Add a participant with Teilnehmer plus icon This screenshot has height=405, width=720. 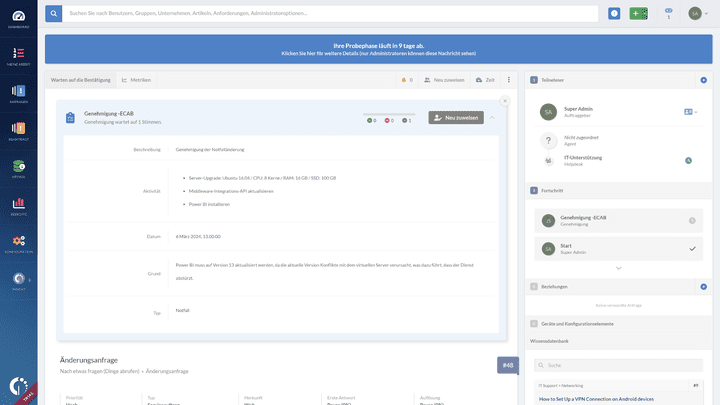(703, 80)
